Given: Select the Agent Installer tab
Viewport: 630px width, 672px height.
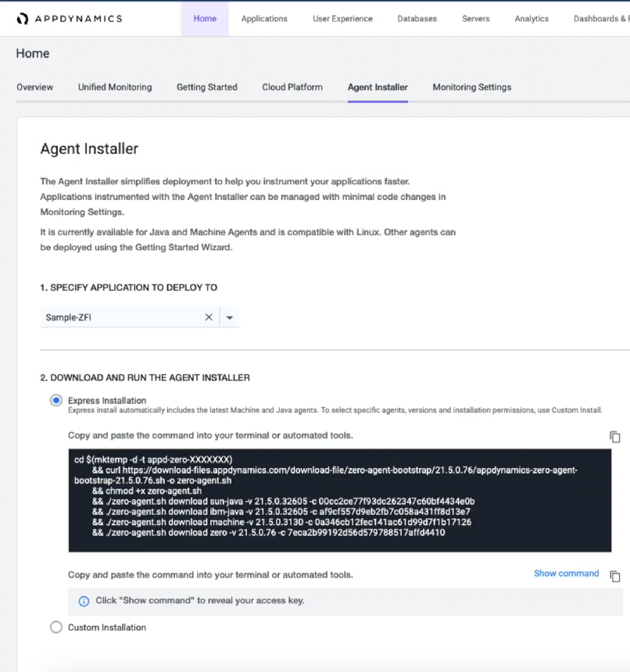Looking at the screenshot, I should click(x=378, y=87).
